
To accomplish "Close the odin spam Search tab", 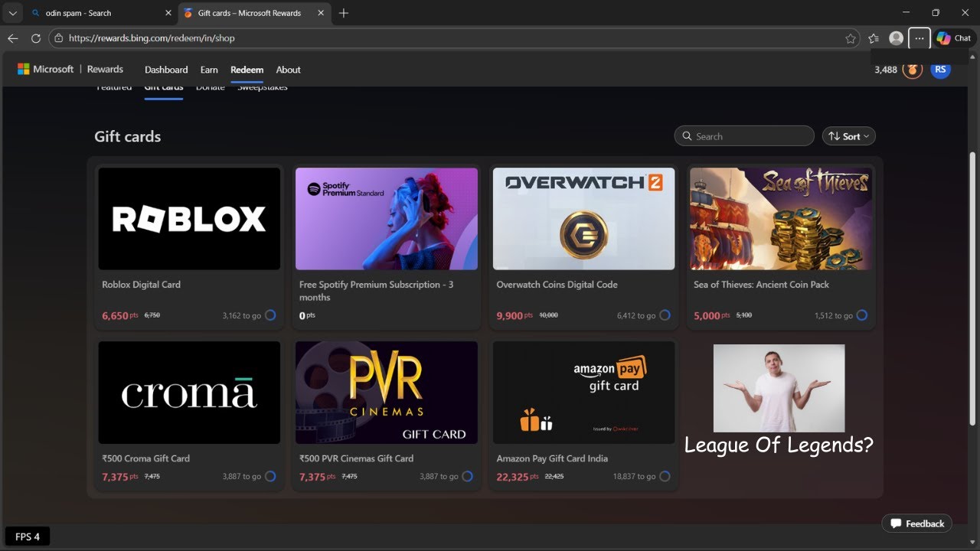I will coord(168,13).
